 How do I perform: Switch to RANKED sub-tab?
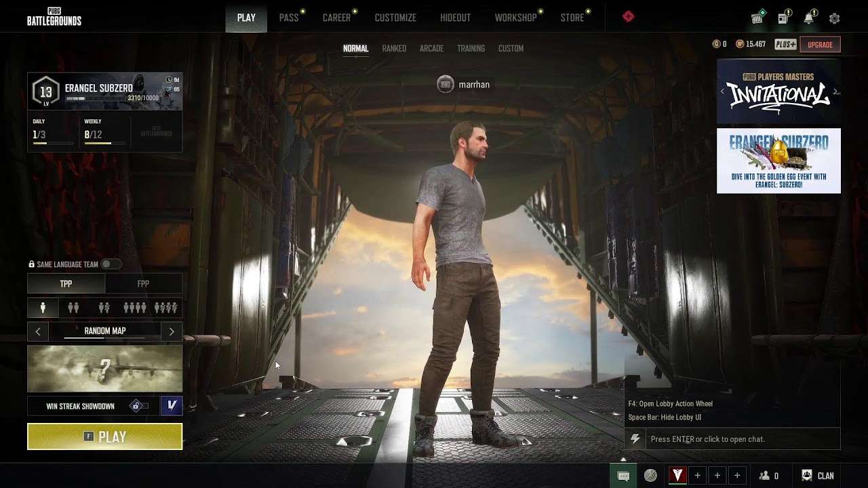tap(394, 49)
